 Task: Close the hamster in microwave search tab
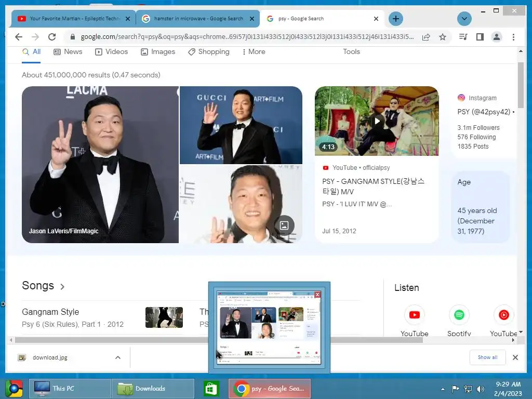click(252, 19)
